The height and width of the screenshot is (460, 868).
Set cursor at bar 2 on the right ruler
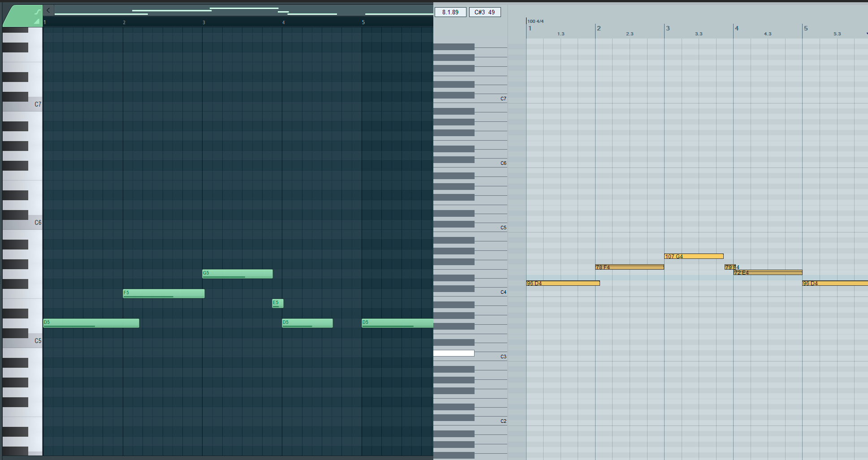(x=599, y=29)
